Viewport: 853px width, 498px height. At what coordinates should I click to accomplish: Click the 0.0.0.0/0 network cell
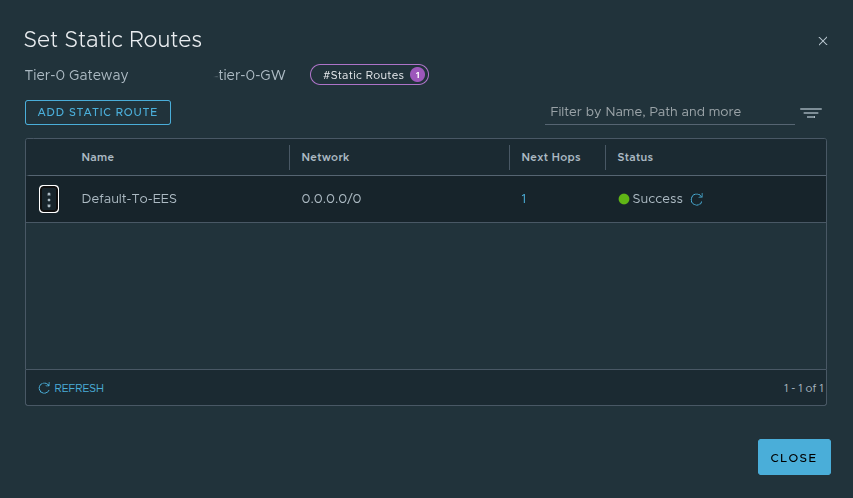(331, 199)
